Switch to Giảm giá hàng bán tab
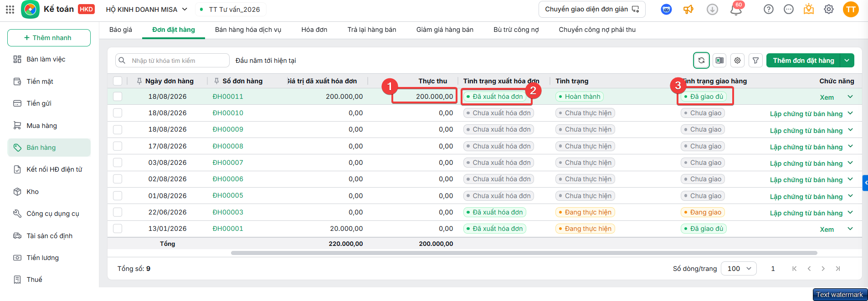Screen dimensions: 868x301 pyautogui.click(x=445, y=30)
